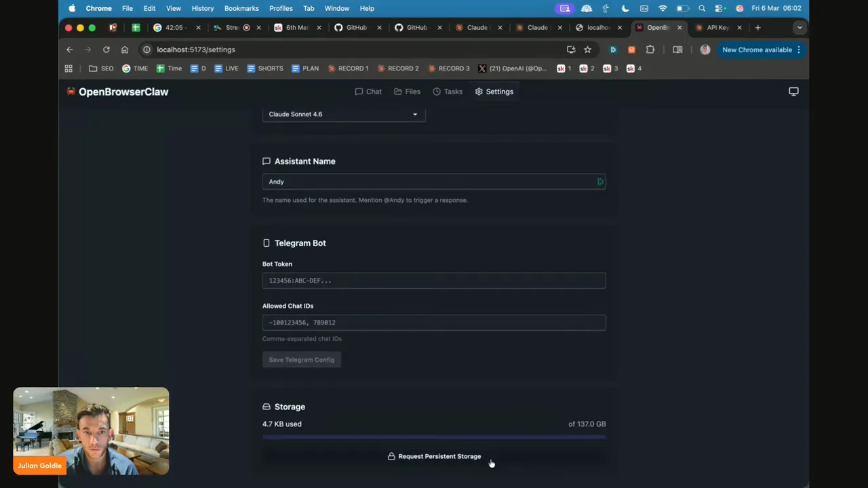Open the Tasks tab
Screen dimensions: 868x488
pyautogui.click(x=448, y=91)
